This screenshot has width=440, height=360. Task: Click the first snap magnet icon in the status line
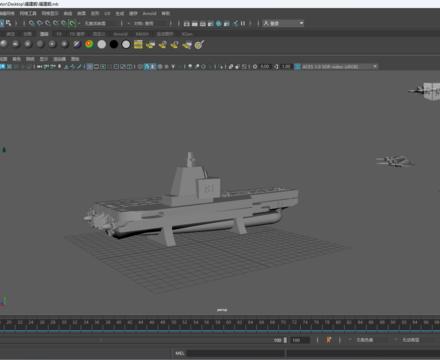pyautogui.click(x=32, y=23)
